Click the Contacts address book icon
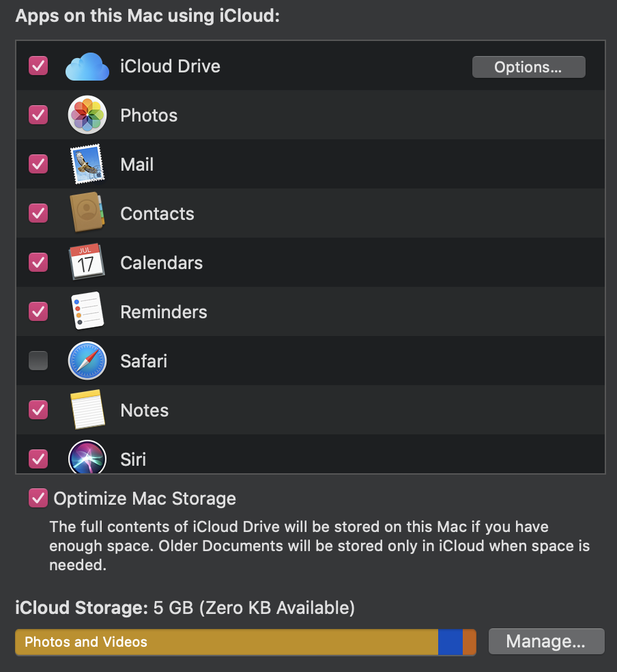Image resolution: width=617 pixels, height=672 pixels. (87, 214)
